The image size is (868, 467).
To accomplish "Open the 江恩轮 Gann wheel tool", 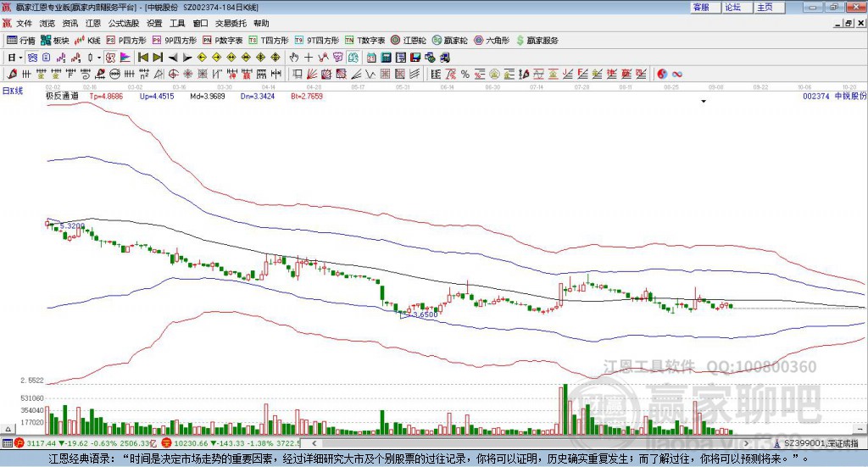I will (x=409, y=41).
